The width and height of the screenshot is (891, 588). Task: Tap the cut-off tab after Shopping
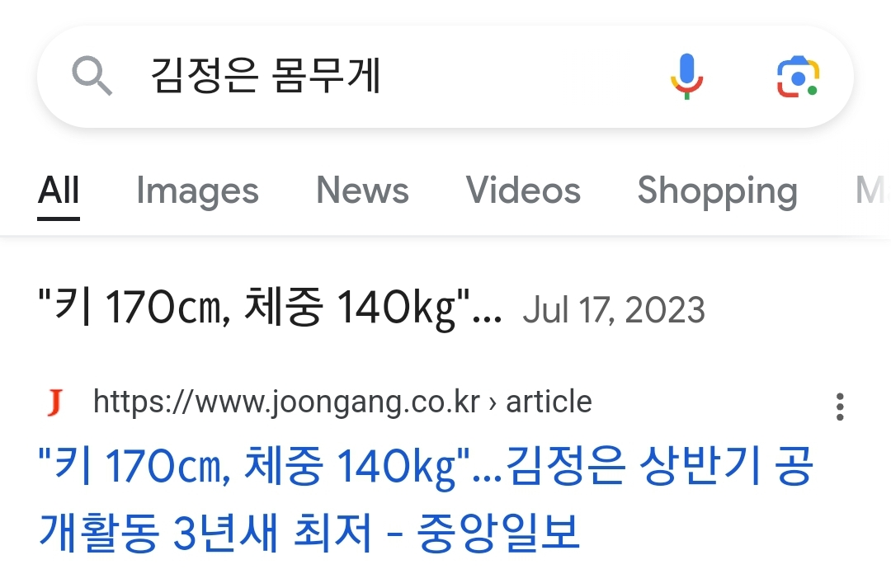point(870,191)
